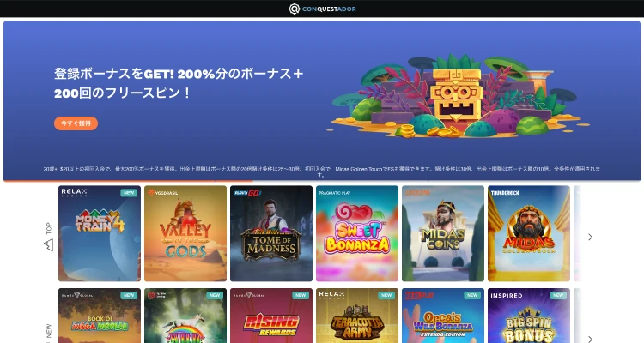This screenshot has height=343, width=644.
Task: Show next games in NEW row
Action: [590, 339]
